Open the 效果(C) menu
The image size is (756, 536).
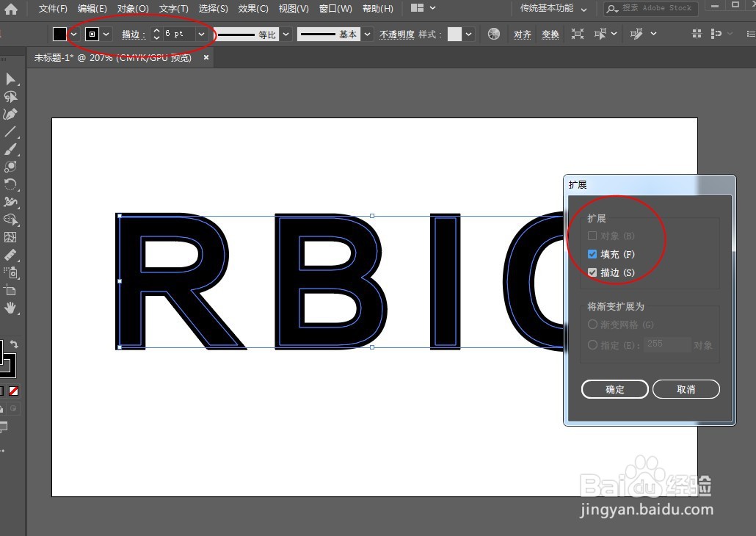coord(253,9)
